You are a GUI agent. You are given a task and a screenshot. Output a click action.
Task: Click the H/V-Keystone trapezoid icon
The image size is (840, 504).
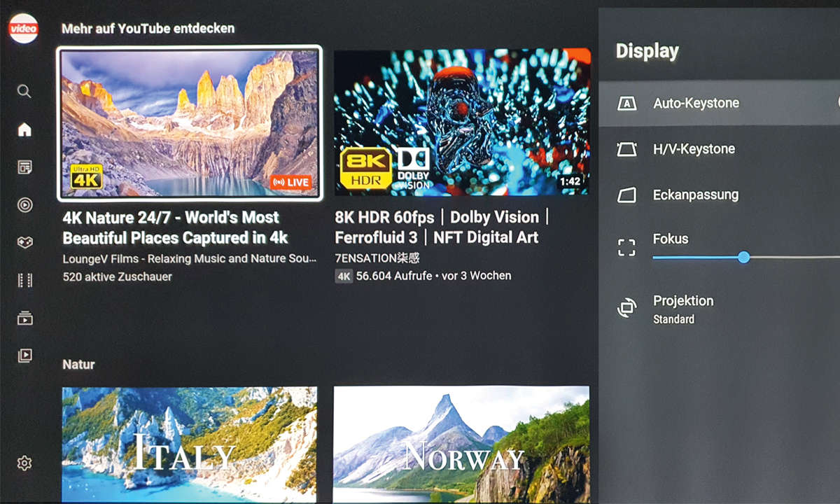click(x=626, y=149)
